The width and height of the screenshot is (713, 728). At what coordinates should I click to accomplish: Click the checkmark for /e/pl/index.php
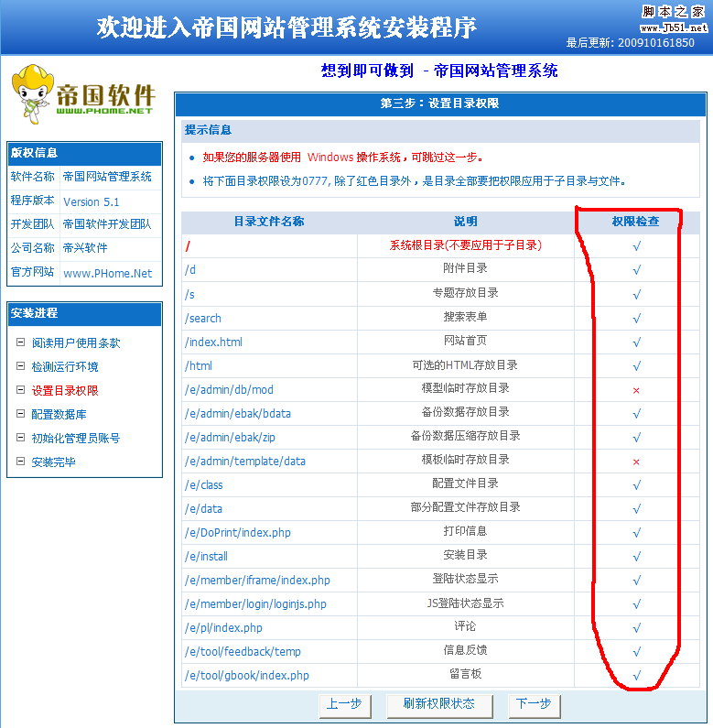point(637,628)
